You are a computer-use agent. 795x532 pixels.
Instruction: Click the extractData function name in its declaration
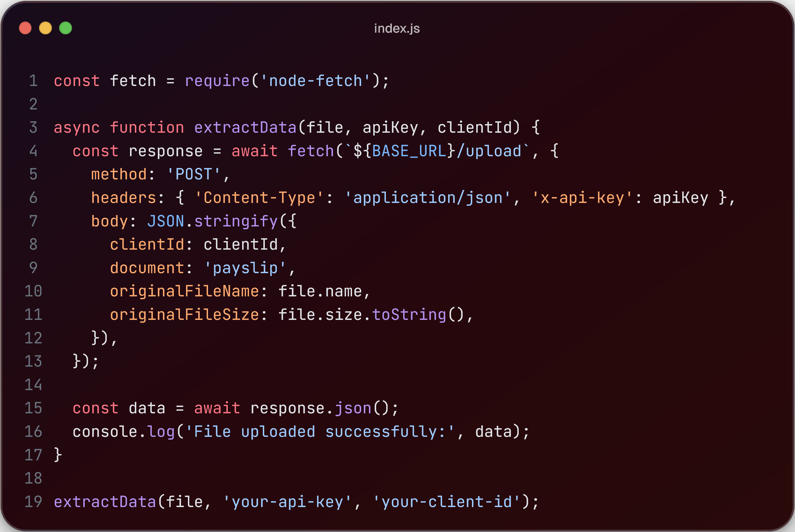pos(245,128)
